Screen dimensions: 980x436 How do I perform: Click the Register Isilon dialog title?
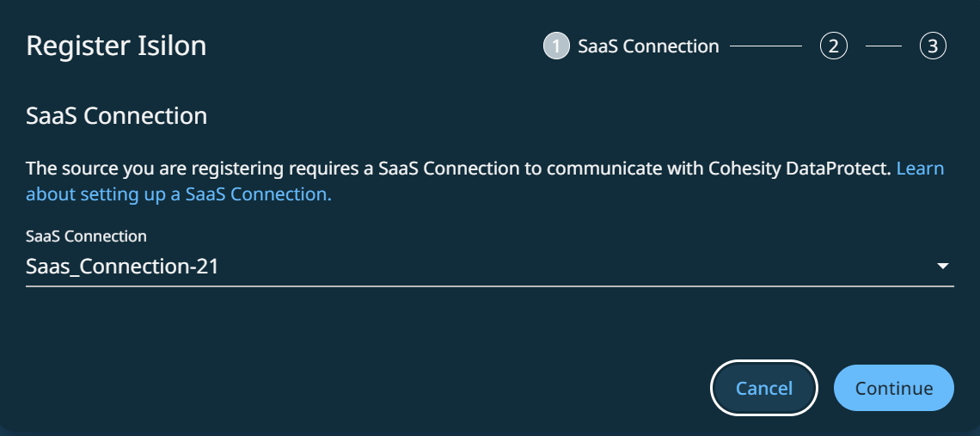[x=116, y=46]
